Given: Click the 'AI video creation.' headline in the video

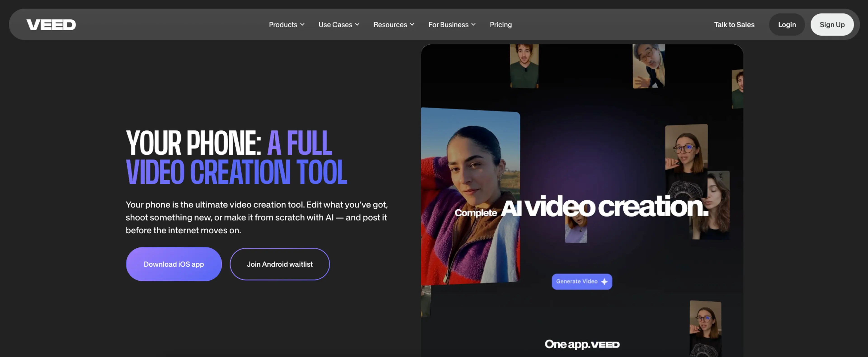Looking at the screenshot, I should (x=605, y=207).
